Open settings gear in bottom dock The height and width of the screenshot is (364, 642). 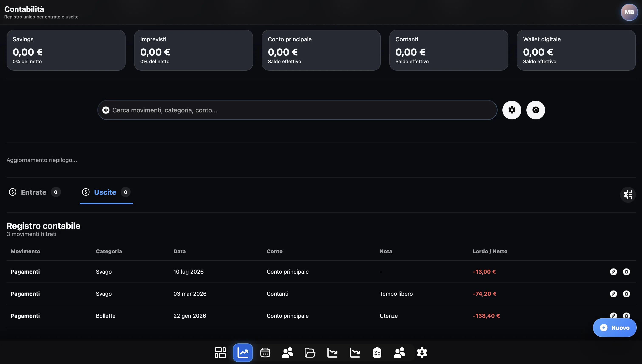pos(422,353)
